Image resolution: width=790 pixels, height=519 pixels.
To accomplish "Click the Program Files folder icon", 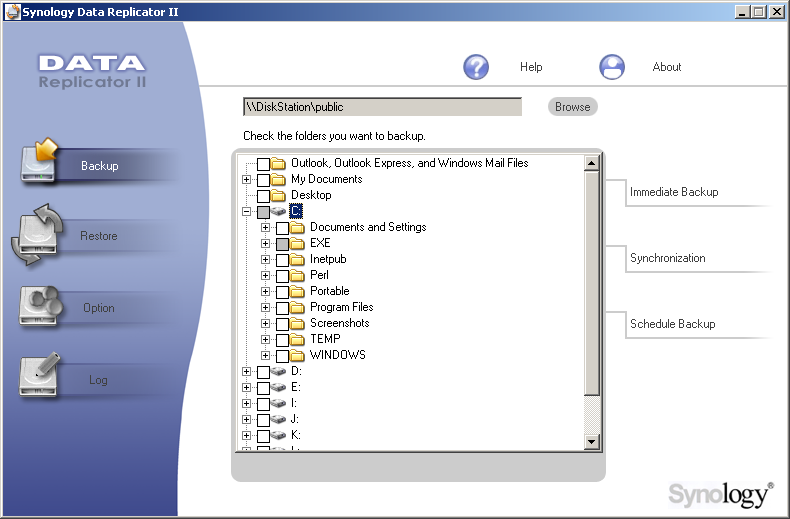I will pyautogui.click(x=297, y=307).
